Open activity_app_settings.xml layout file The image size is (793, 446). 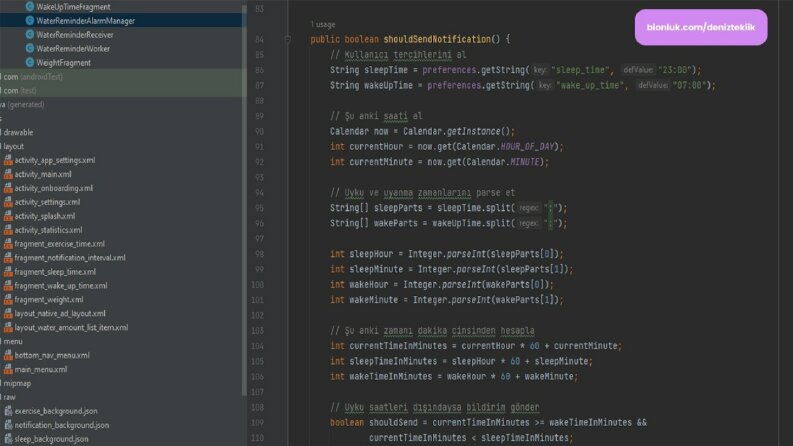click(x=55, y=160)
